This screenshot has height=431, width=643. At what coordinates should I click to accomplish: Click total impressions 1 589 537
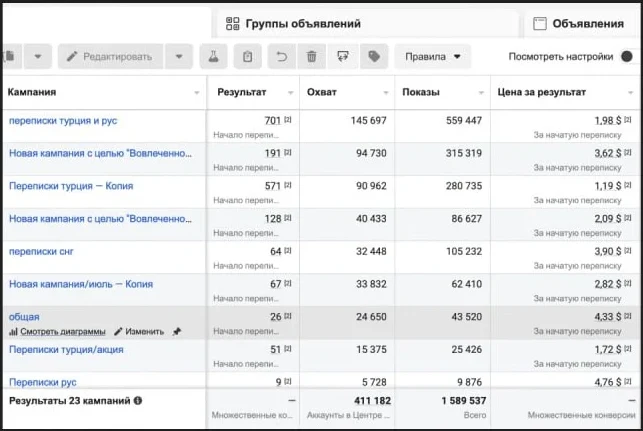click(463, 401)
